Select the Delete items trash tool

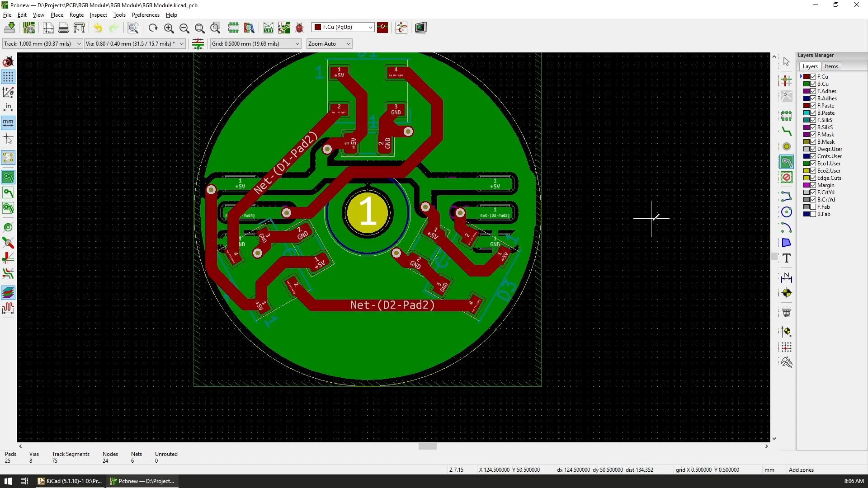(787, 312)
